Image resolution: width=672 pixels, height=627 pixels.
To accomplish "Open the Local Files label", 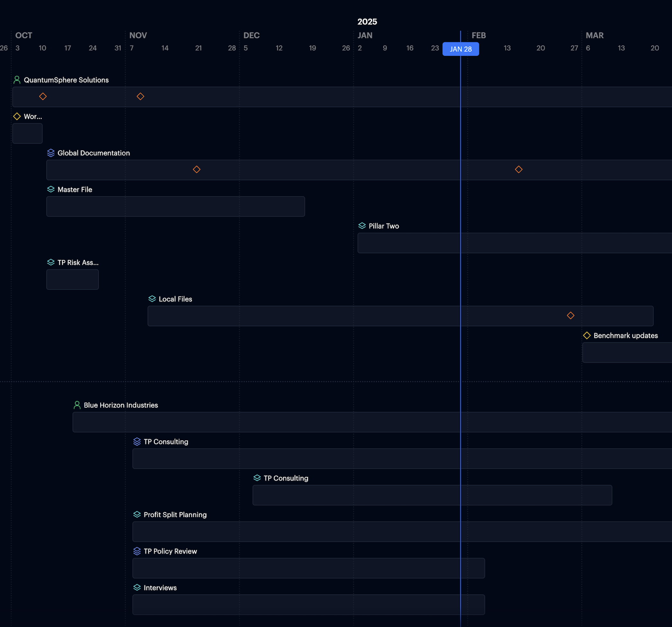I will click(x=175, y=299).
